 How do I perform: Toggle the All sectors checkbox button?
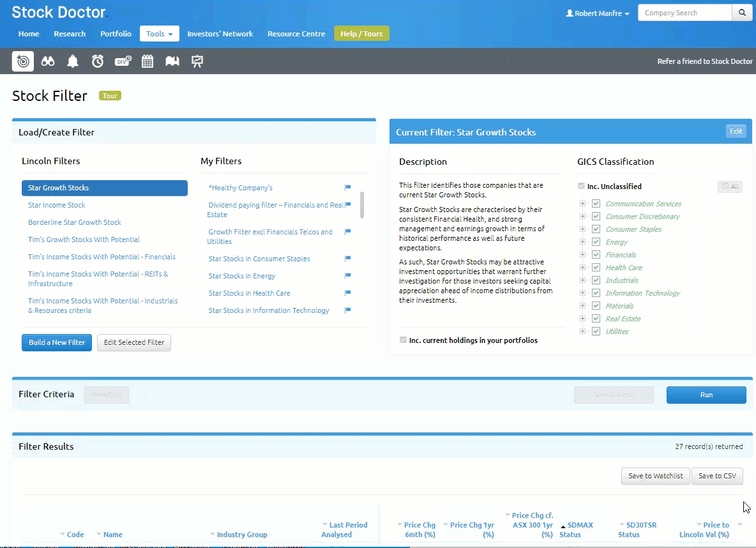coord(730,186)
